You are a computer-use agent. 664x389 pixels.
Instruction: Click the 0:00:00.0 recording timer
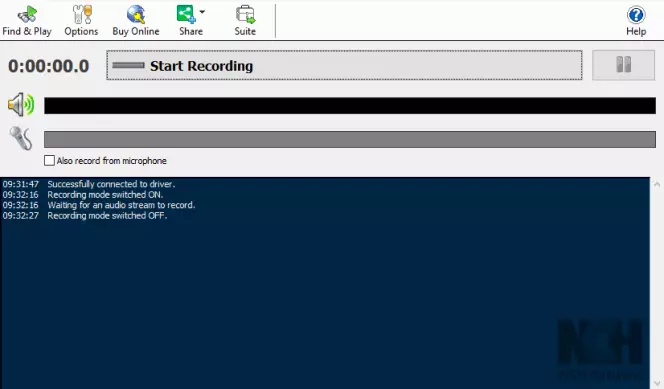[49, 66]
